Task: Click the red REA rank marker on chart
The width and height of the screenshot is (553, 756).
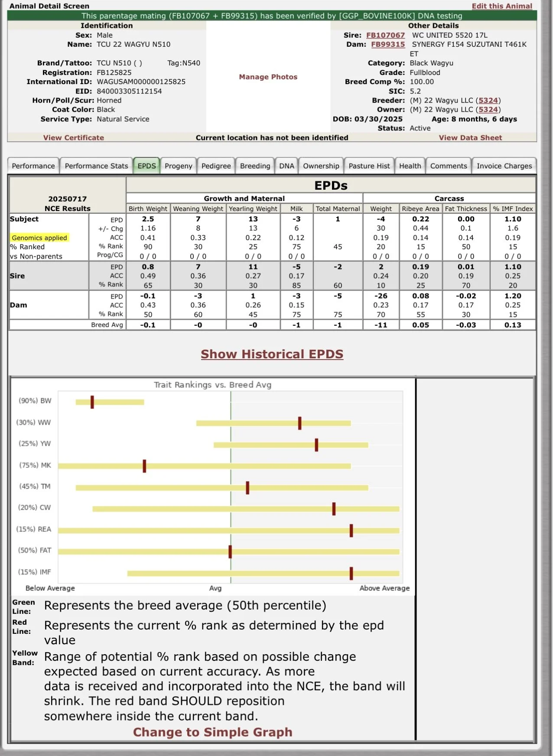Action: [x=351, y=530]
